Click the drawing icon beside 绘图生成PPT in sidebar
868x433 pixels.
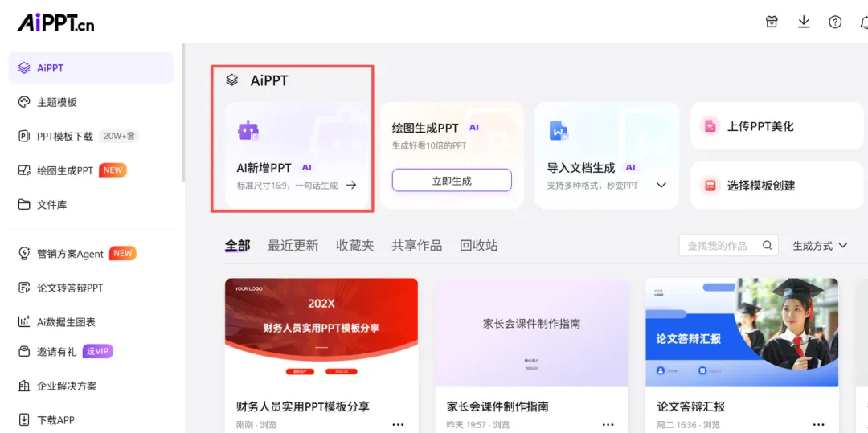[x=24, y=170]
